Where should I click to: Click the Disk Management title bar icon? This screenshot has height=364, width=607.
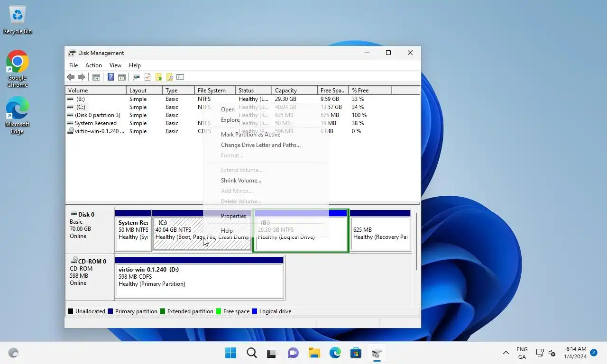click(72, 53)
